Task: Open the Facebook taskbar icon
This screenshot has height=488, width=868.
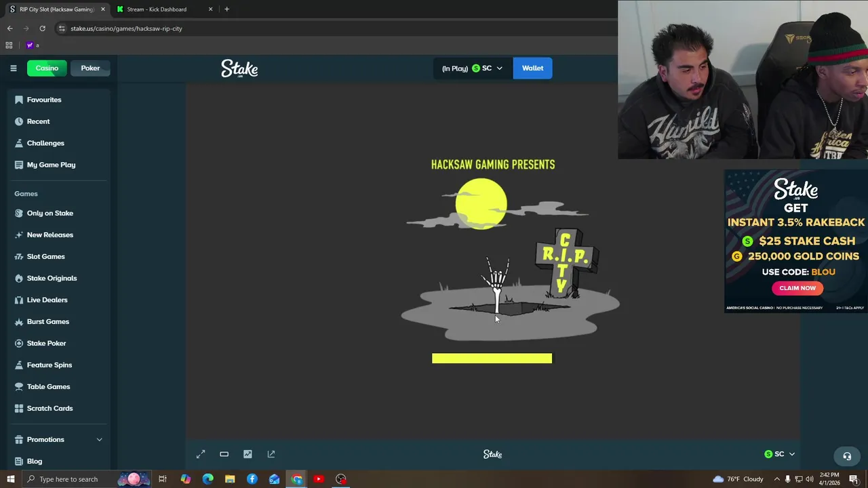Action: coord(252,479)
